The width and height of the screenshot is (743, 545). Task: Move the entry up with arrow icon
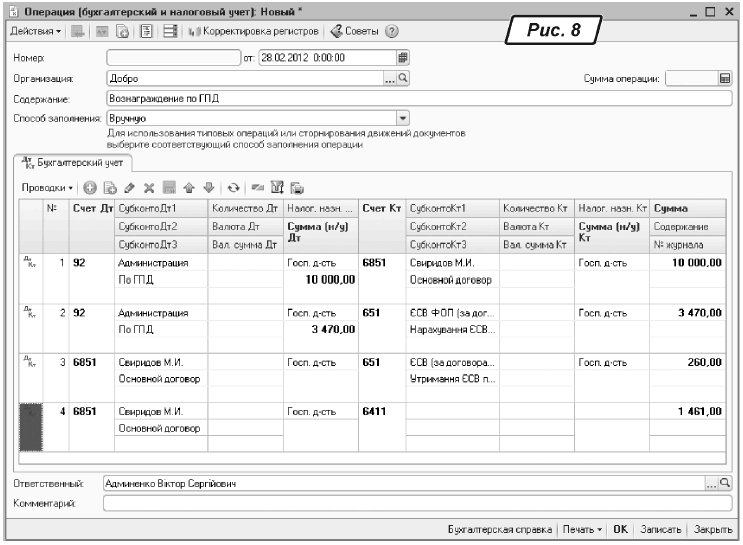click(x=189, y=187)
